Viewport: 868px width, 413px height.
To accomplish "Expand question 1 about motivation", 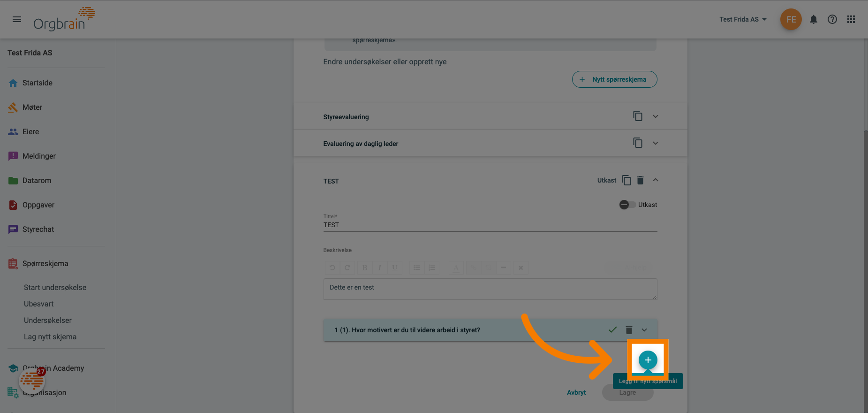I will (644, 330).
